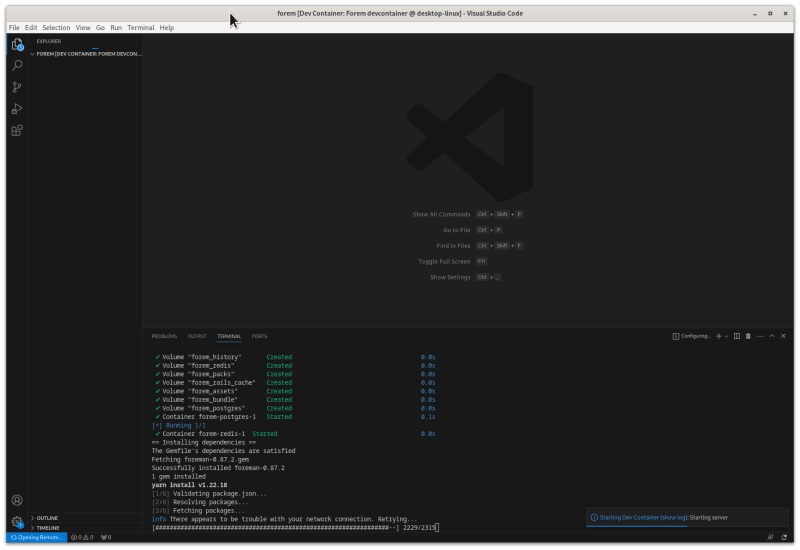Click the new terminal plus icon
Viewport: 800px width, 550px height.
tap(718, 336)
